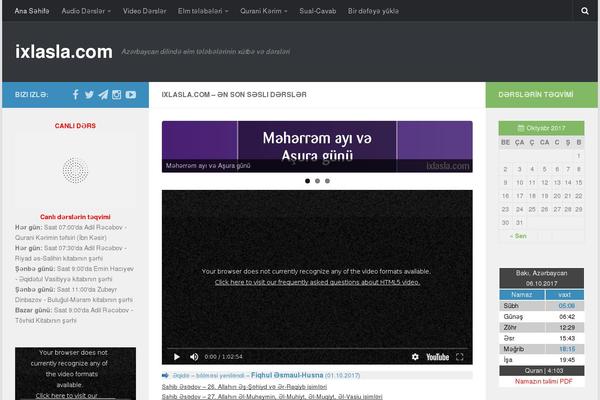Open the Instagram profile icon

click(x=117, y=95)
